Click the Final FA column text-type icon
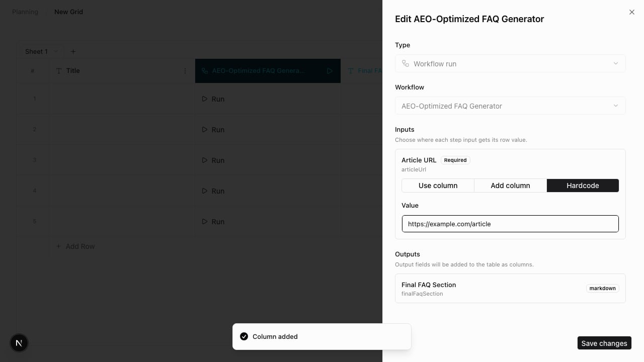This screenshot has height=362, width=644. tap(351, 71)
